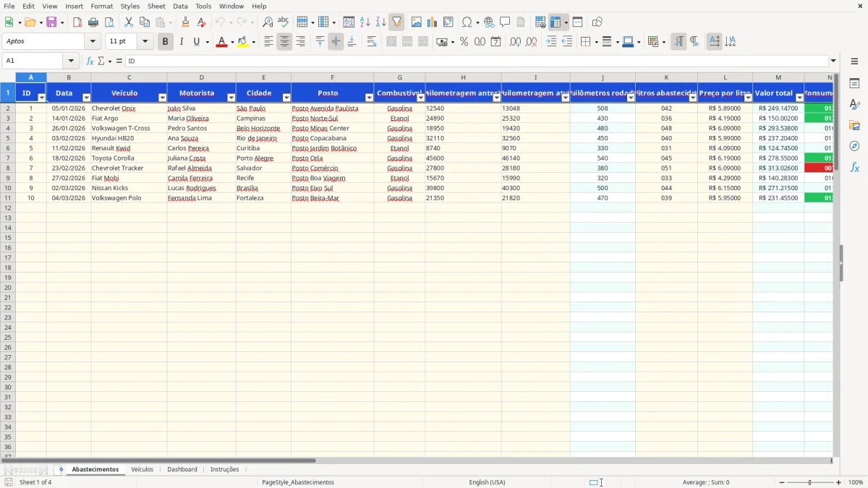Open the Sheet menu

[156, 6]
